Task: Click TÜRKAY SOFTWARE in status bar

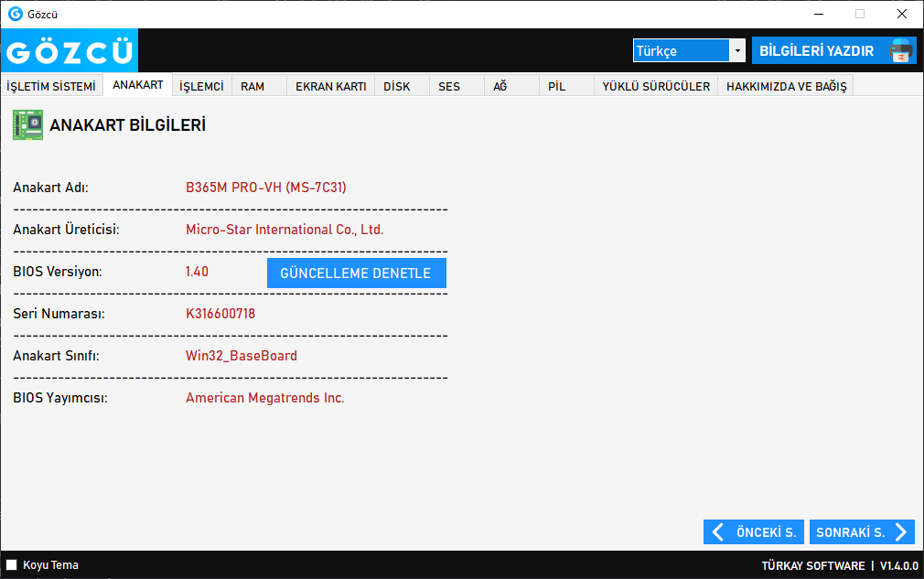Action: (813, 565)
